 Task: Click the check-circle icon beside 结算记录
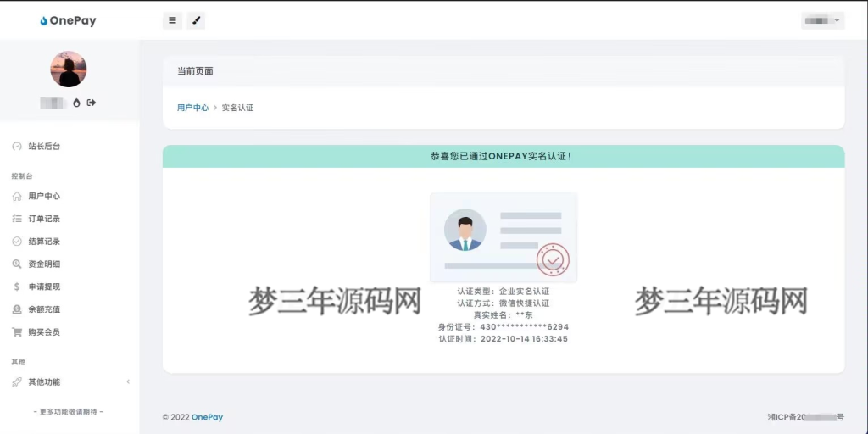coord(17,242)
